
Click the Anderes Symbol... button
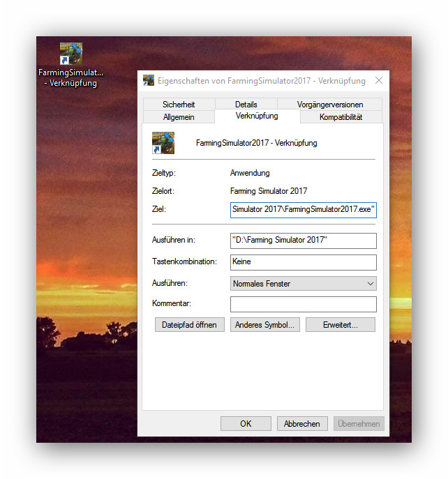tap(265, 325)
